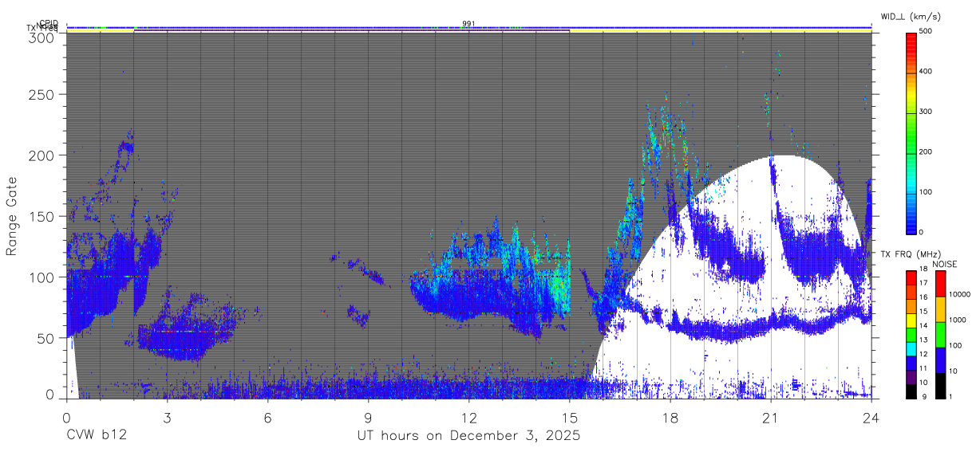
Task: Click the TX FRQ frequency color bar
Action: tap(911, 335)
